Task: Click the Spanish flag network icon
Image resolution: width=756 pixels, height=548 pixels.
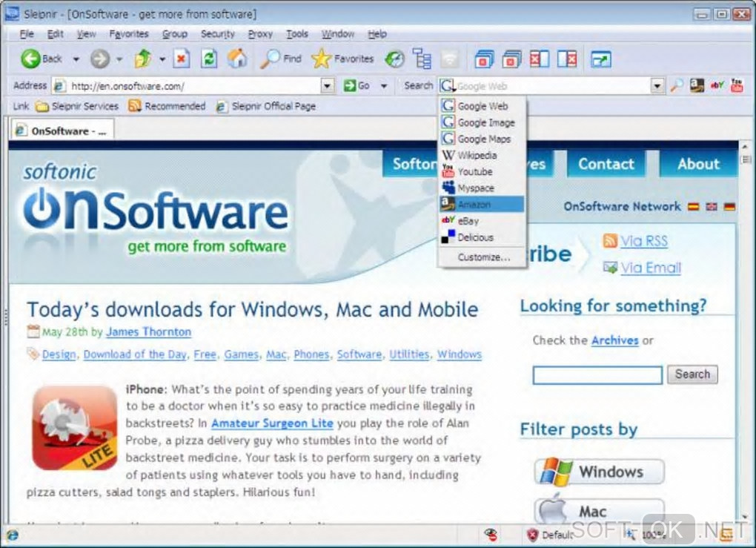Action: (693, 206)
